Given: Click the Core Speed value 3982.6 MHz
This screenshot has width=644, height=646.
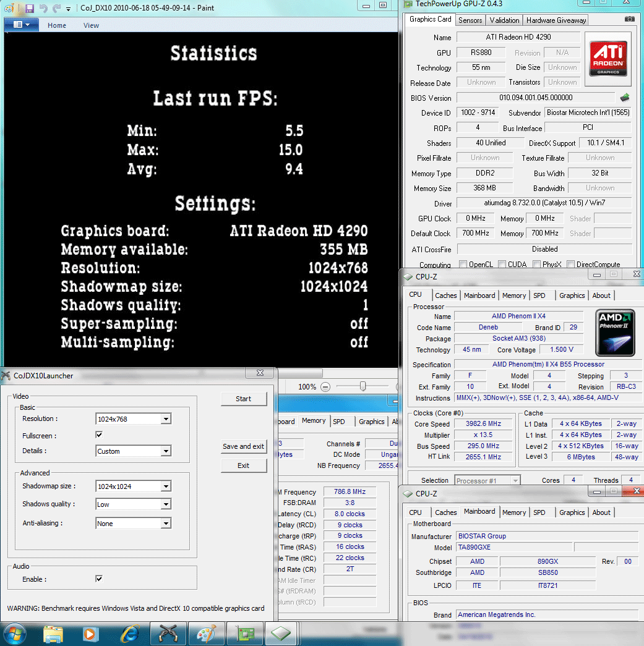Looking at the screenshot, I should [483, 423].
